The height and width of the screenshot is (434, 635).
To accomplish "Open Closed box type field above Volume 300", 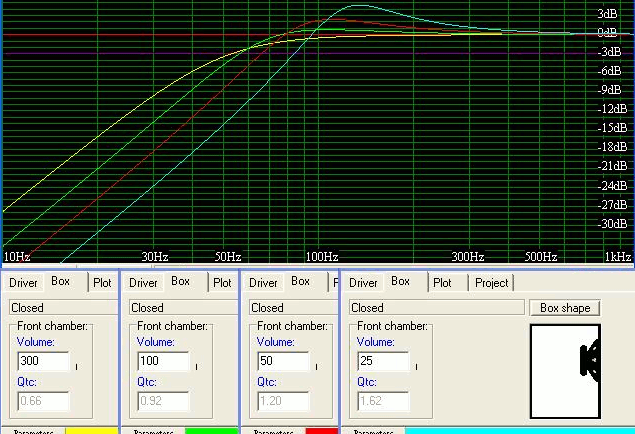I will [x=64, y=308].
